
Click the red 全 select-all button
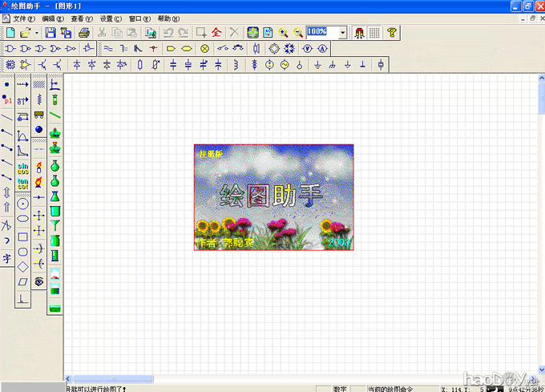tap(216, 33)
